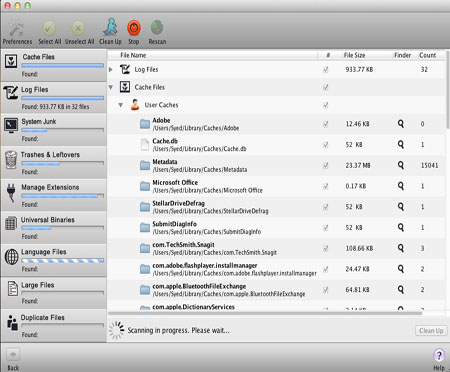
Task: Click the System Junk progress bar
Action: click(x=63, y=130)
